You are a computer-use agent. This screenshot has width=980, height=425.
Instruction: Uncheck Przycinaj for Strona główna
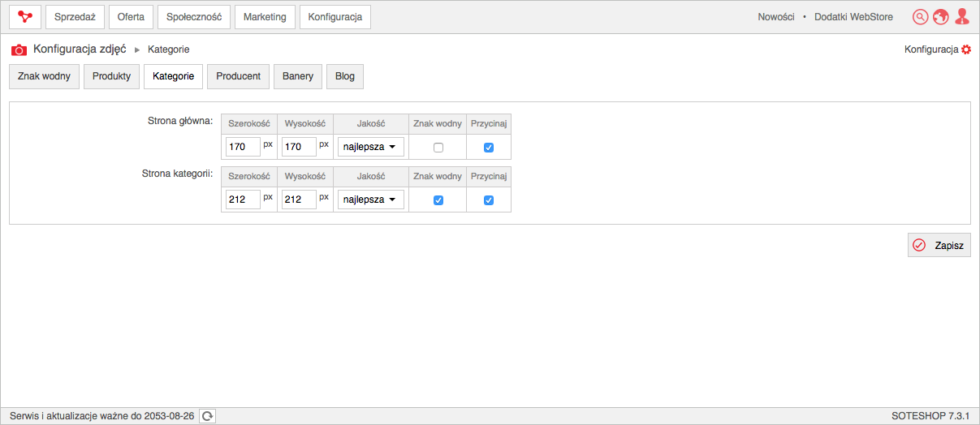(x=489, y=148)
